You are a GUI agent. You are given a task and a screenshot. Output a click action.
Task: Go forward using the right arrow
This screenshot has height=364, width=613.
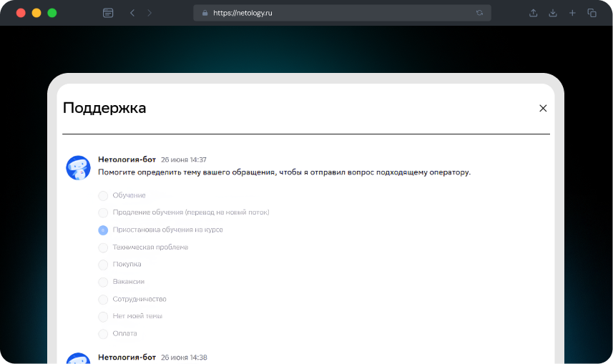point(149,13)
